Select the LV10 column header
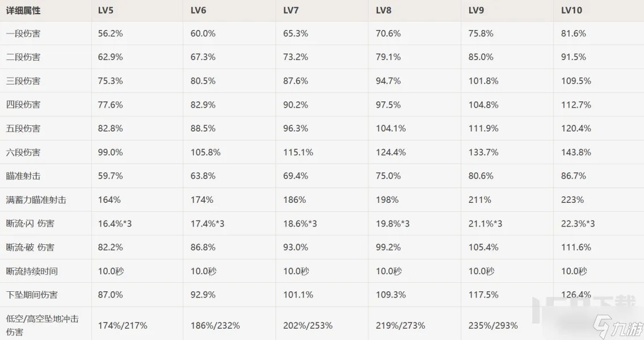644x340 pixels. [x=571, y=10]
